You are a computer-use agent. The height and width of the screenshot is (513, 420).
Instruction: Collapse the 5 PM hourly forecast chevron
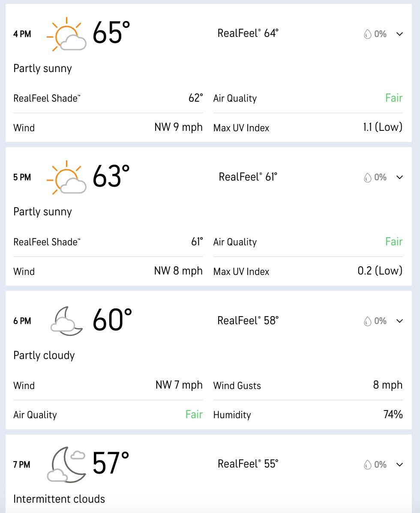click(x=400, y=177)
